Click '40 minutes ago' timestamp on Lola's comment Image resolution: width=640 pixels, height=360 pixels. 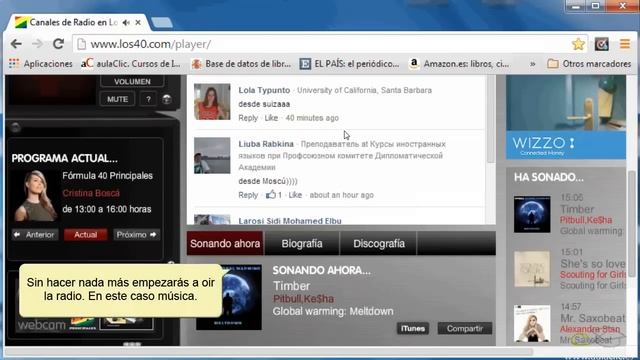coord(312,118)
